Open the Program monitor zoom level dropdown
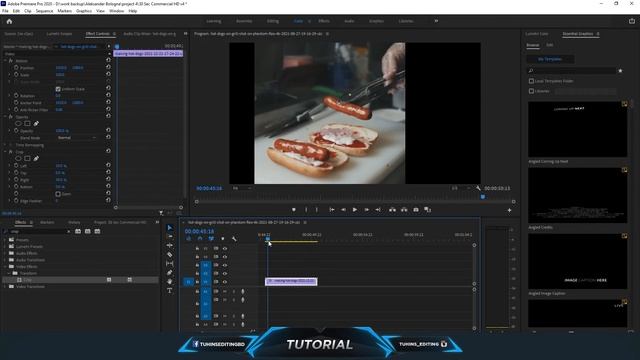 pyautogui.click(x=241, y=188)
